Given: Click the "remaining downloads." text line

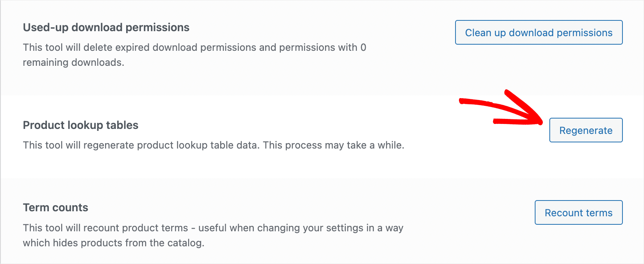Looking at the screenshot, I should [73, 62].
